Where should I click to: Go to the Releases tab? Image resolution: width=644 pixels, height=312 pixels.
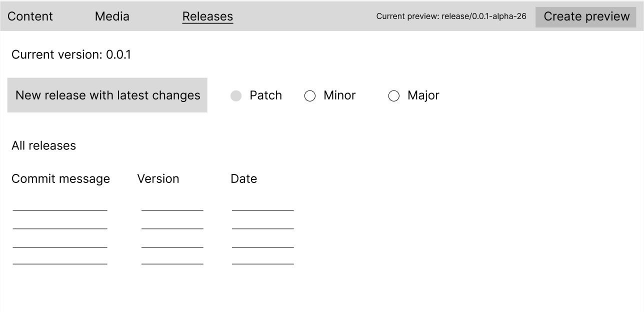click(207, 16)
